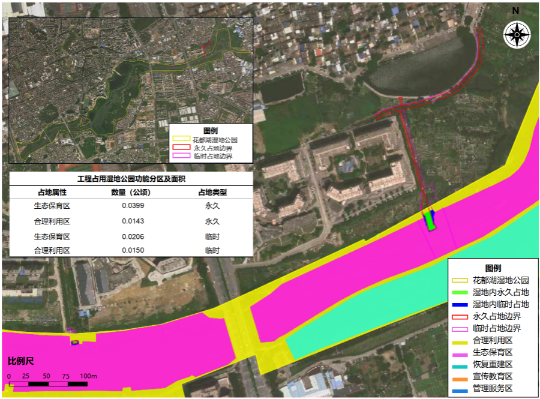This screenshot has height=399, width=540.
Task: Click the yellow 花都湖湿地公园 legend symbol in main legend
Action: (460, 281)
